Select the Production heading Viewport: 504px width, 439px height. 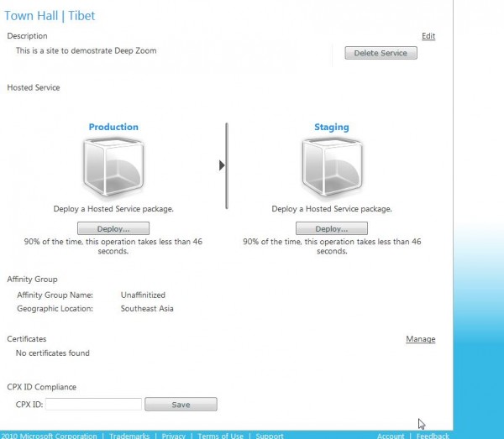coord(113,127)
